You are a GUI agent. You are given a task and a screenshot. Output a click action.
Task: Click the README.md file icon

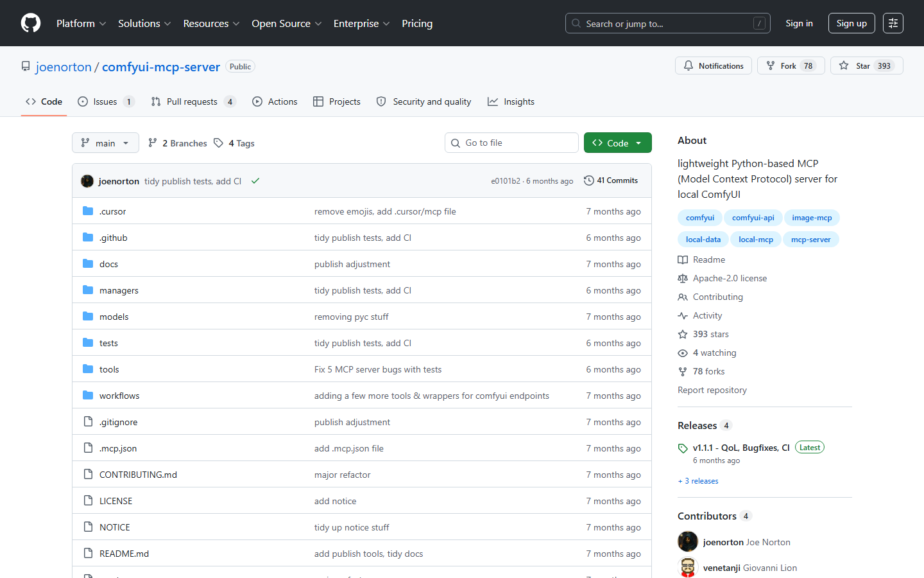click(x=88, y=554)
